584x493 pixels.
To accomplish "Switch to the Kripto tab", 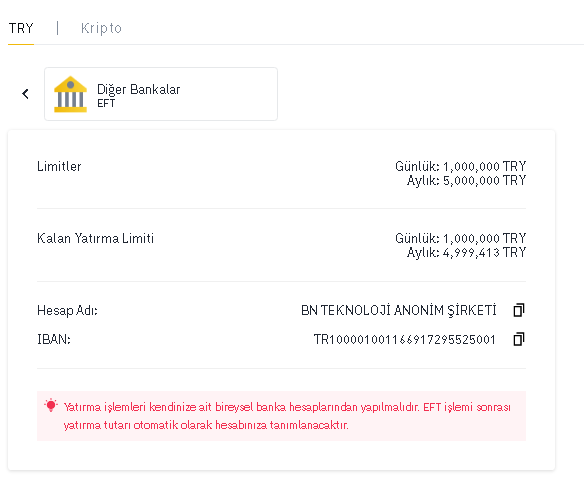I will click(101, 28).
